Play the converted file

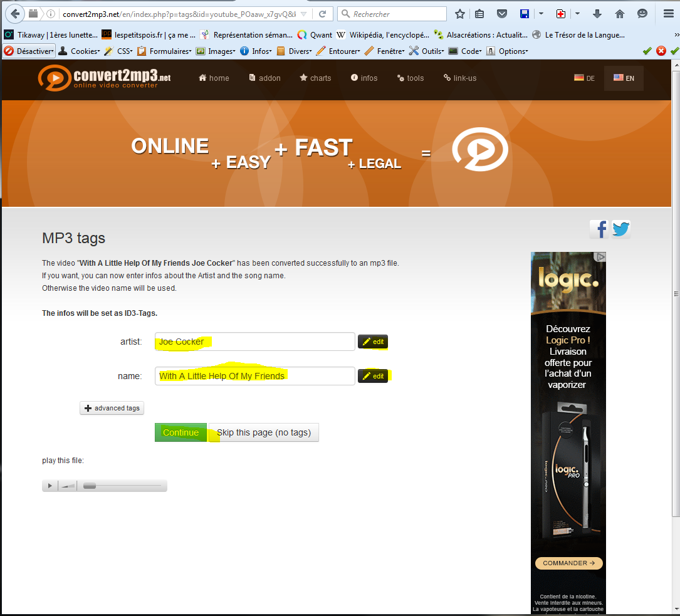coord(50,486)
